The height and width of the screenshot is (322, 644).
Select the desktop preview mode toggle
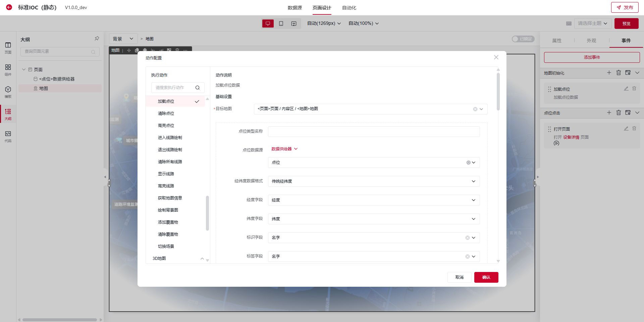point(268,24)
